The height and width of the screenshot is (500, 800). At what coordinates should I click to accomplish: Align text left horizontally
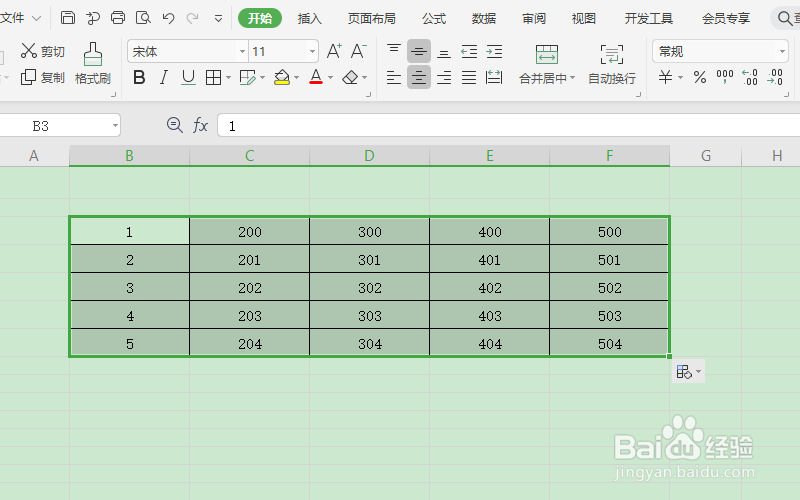point(394,78)
